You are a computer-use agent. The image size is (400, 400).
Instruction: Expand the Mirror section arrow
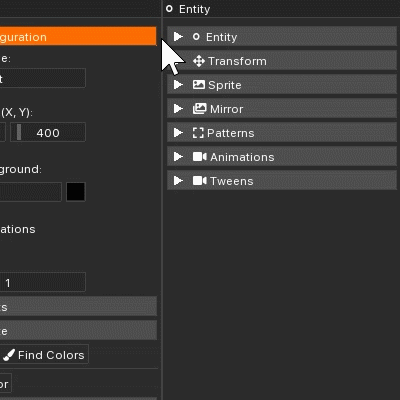pyautogui.click(x=178, y=109)
